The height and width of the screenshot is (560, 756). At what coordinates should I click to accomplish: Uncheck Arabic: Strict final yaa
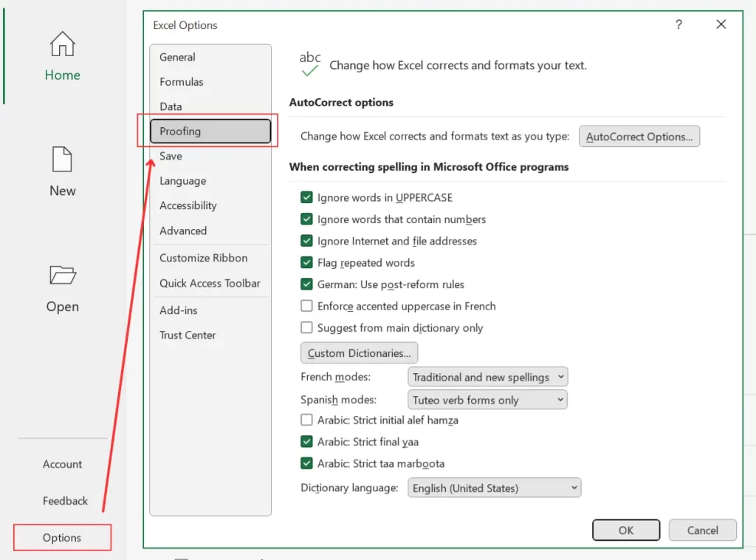pyautogui.click(x=306, y=441)
